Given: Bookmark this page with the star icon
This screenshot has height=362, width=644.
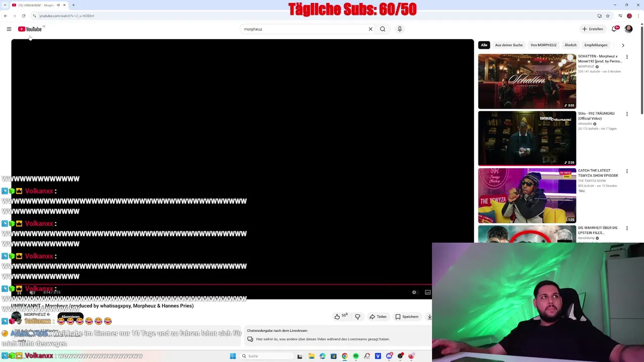Looking at the screenshot, I should (x=608, y=16).
